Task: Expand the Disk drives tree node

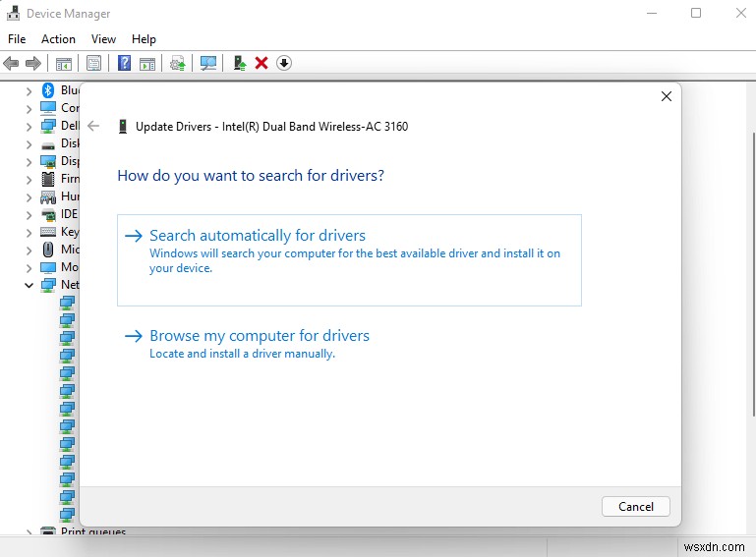Action: point(29,144)
